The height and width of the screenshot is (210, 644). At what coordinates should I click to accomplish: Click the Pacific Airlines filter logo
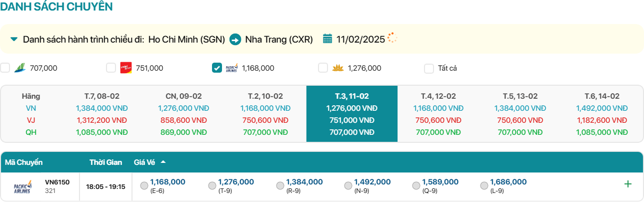[x=231, y=68]
